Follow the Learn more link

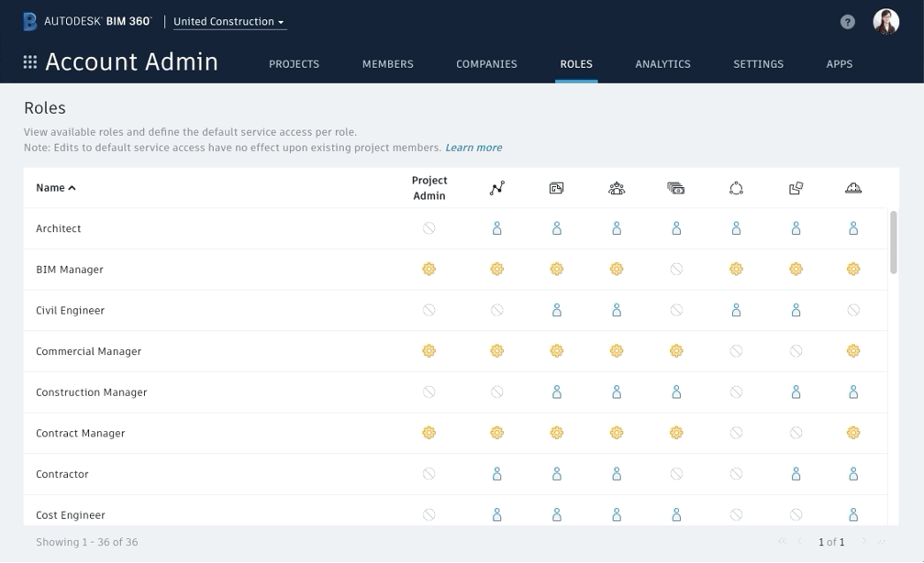473,148
